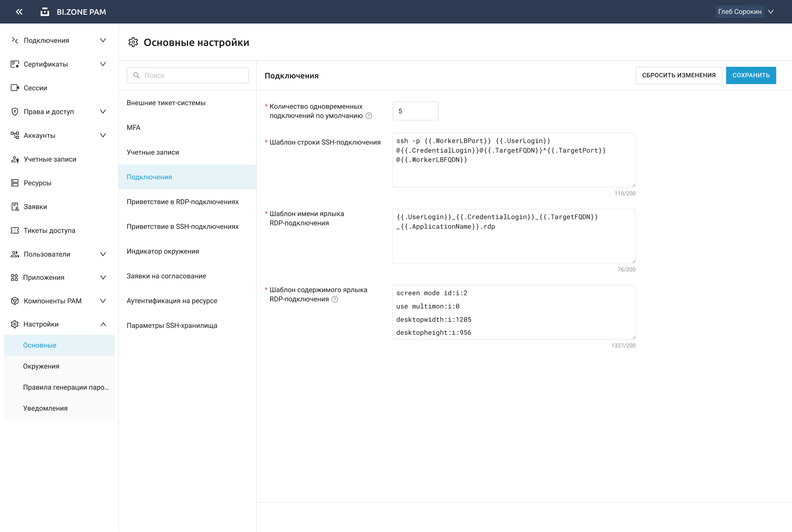Open Окружения under settings menu
Screen dimensions: 792x532
pos(41,367)
